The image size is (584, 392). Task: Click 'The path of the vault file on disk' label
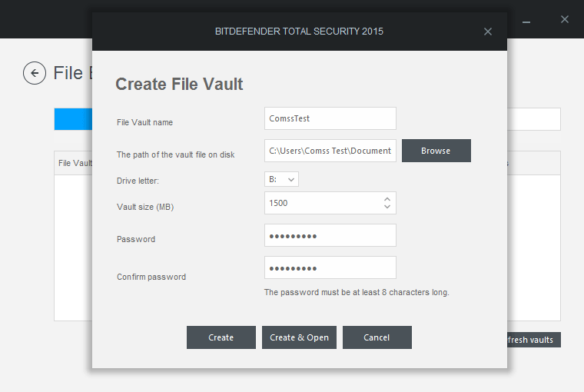tap(175, 155)
